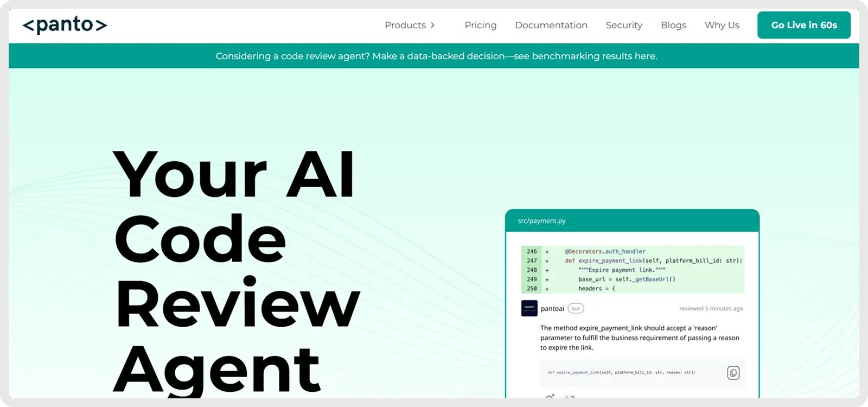Click code line 247 in the diff
This screenshot has height=407, width=868.
pos(653,260)
